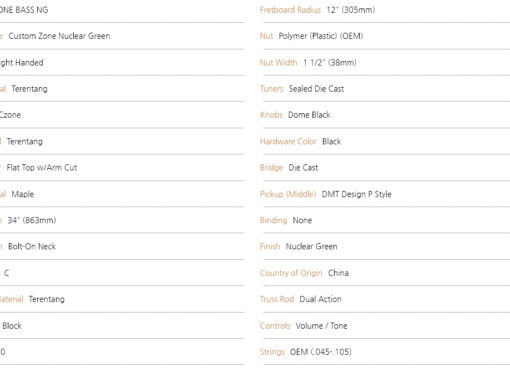Click the Binding None row
The image size is (510, 382).
point(385,220)
